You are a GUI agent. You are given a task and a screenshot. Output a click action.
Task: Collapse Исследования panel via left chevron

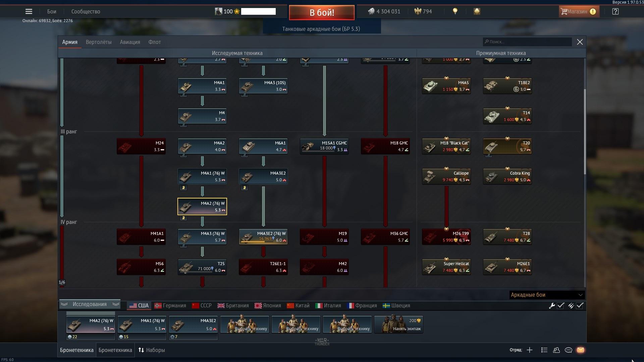64,304
